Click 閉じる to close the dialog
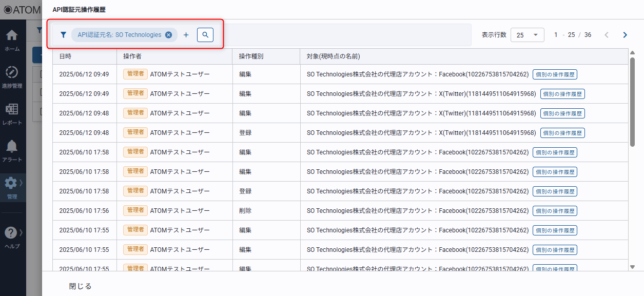 click(x=81, y=286)
